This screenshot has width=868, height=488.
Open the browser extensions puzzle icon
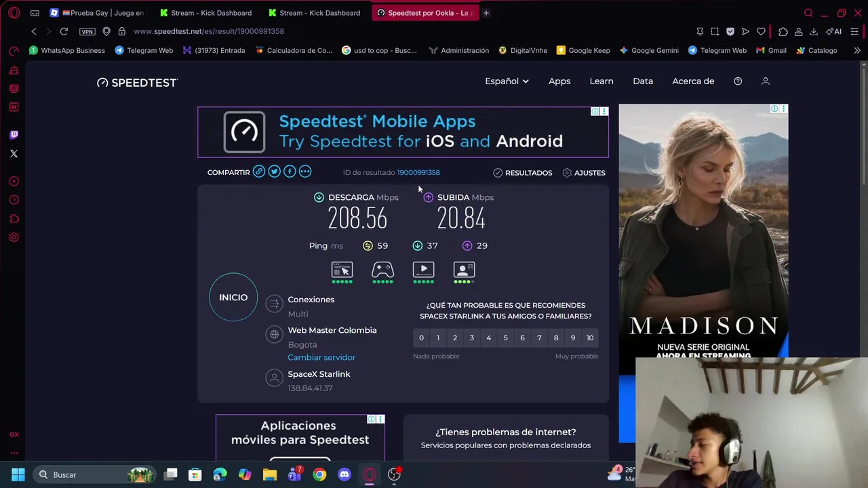(783, 31)
